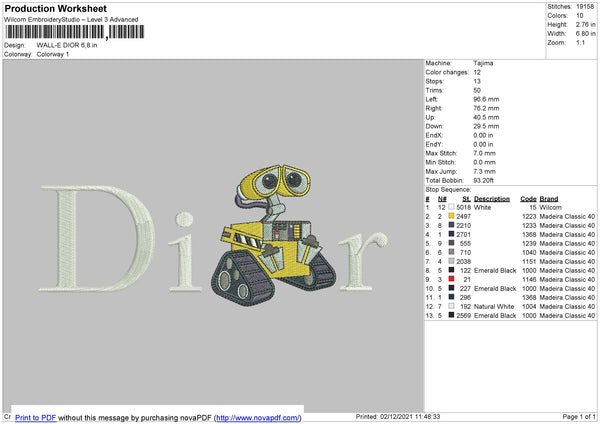Click the Machine value 'Tajima'

[483, 63]
